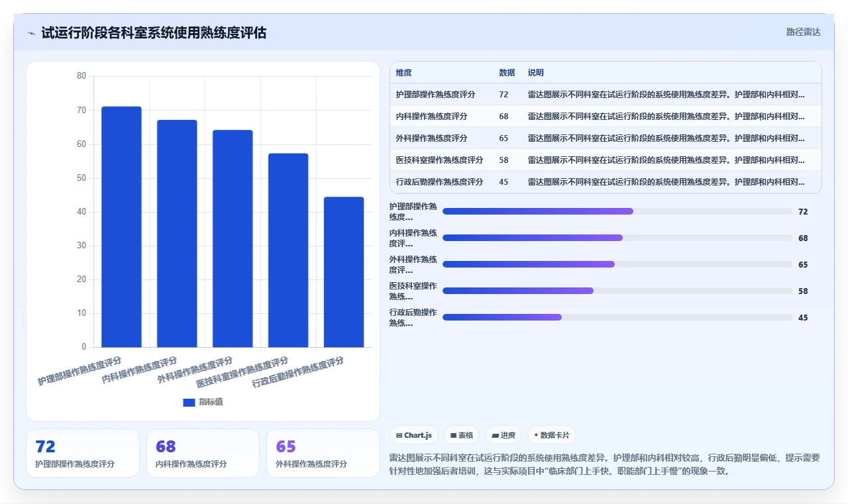Click the summary paragraph starting 雷达图展示

605,465
